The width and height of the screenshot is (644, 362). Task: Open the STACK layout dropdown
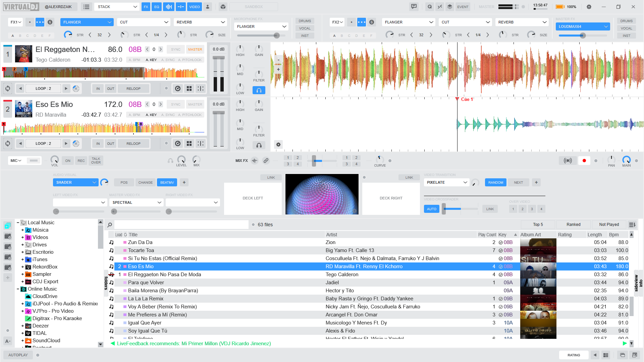click(x=117, y=7)
